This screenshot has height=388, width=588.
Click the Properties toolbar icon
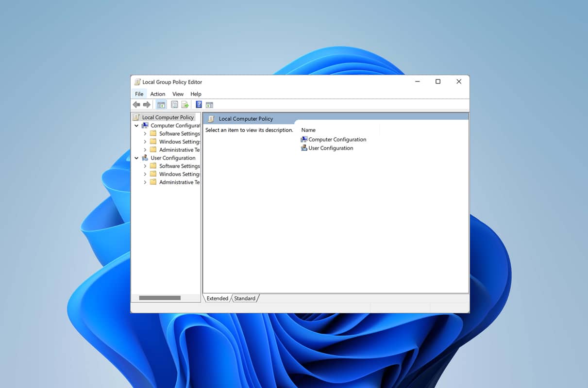click(x=174, y=104)
